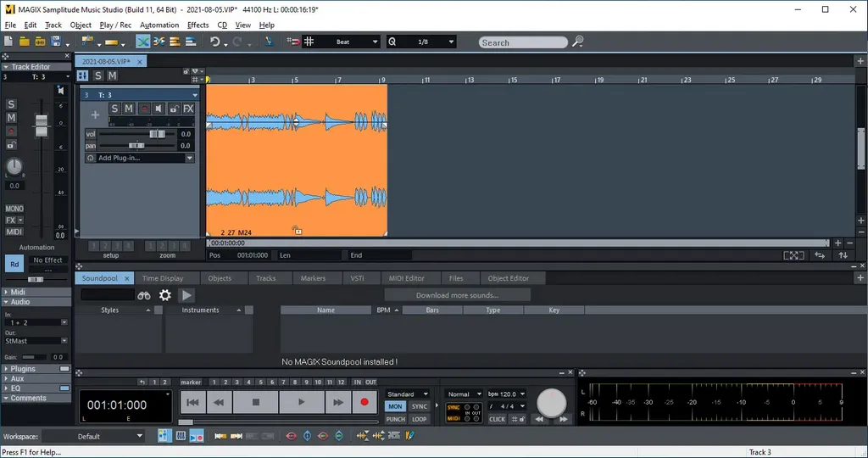The height and width of the screenshot is (458, 868).
Task: Start recording with the red record button
Action: (364, 403)
